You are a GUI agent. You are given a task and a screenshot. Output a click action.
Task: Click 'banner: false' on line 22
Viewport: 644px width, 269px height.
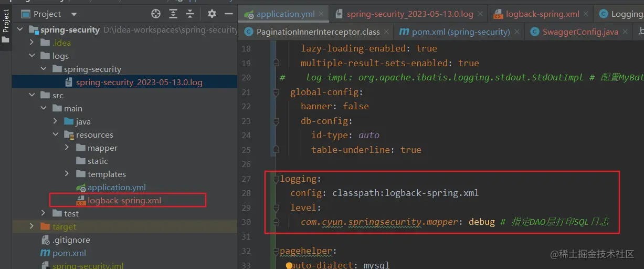335,106
